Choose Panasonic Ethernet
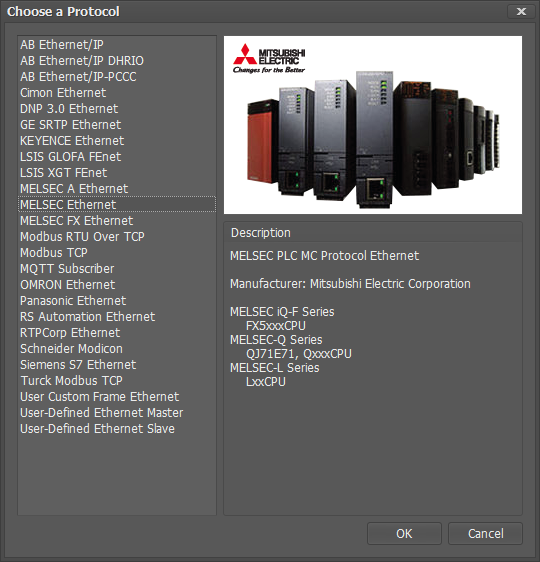Screen dimensions: 540x562 pyautogui.click(x=117, y=301)
